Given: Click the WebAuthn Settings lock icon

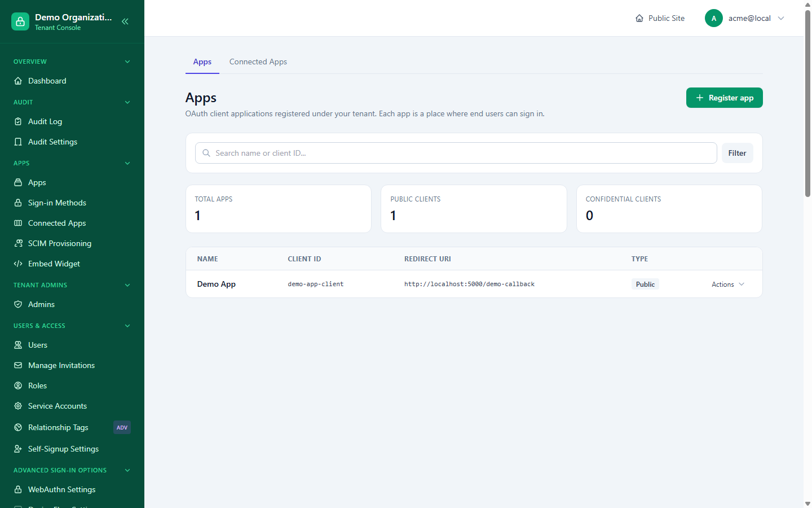Looking at the screenshot, I should [18, 489].
